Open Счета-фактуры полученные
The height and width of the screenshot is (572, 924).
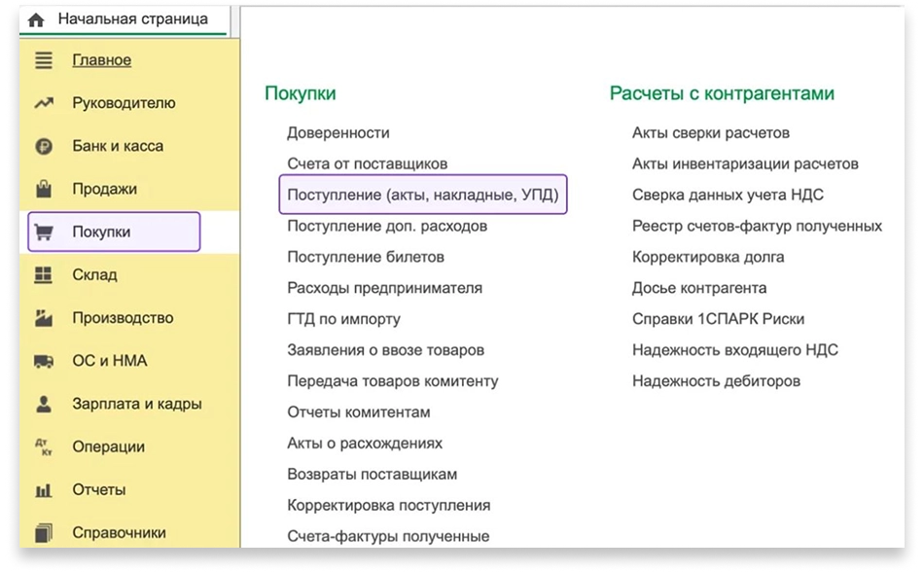(x=388, y=537)
